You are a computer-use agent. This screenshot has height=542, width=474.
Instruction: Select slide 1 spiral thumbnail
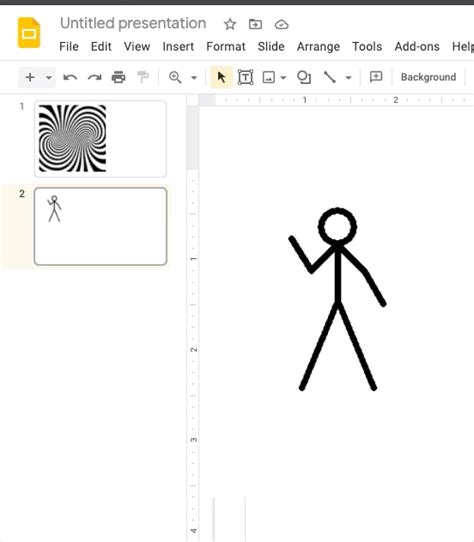pyautogui.click(x=100, y=139)
